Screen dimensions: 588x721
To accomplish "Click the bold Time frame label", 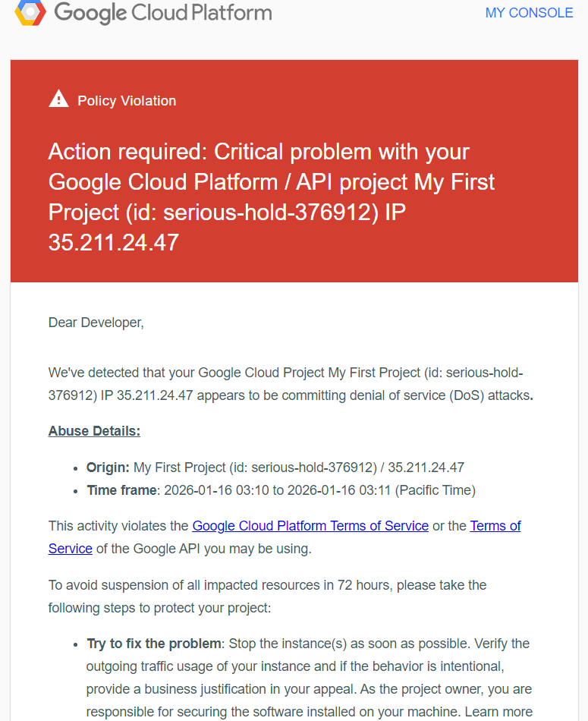I will 121,490.
